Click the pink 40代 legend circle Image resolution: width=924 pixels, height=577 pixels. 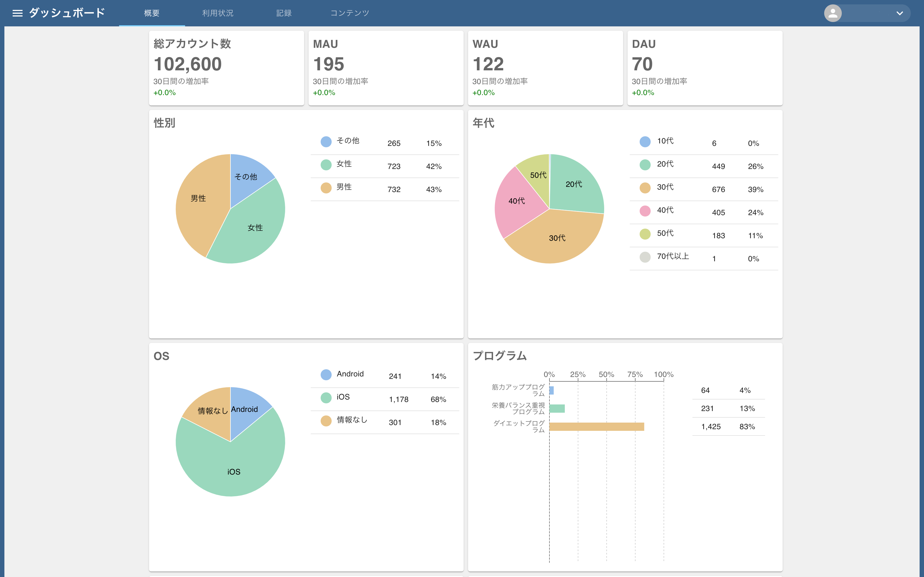click(x=645, y=211)
